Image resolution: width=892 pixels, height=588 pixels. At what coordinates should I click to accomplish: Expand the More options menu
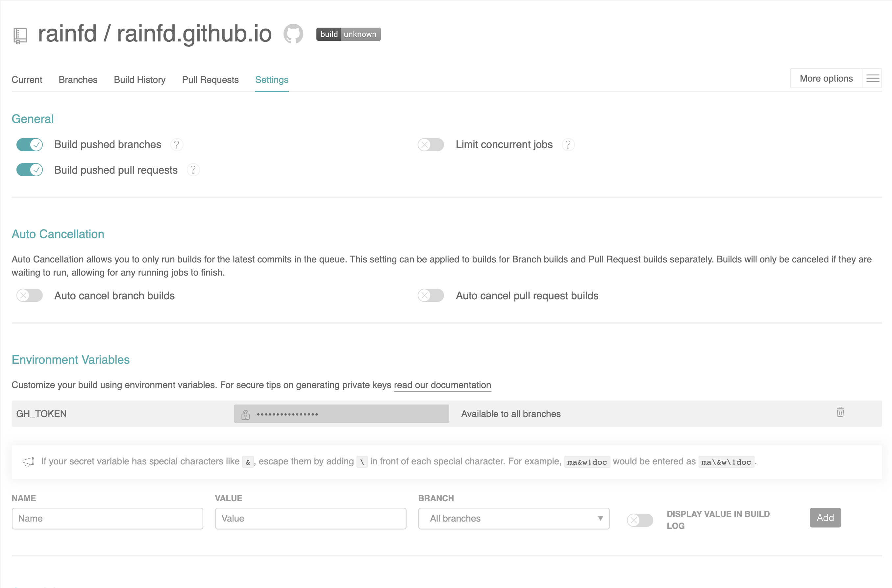click(x=826, y=78)
